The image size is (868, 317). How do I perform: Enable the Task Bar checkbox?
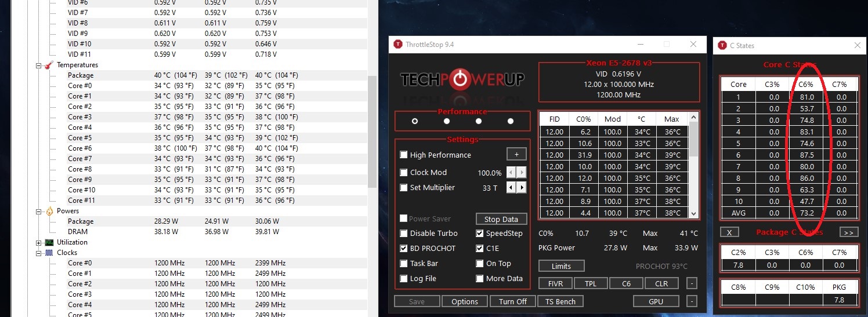404,263
